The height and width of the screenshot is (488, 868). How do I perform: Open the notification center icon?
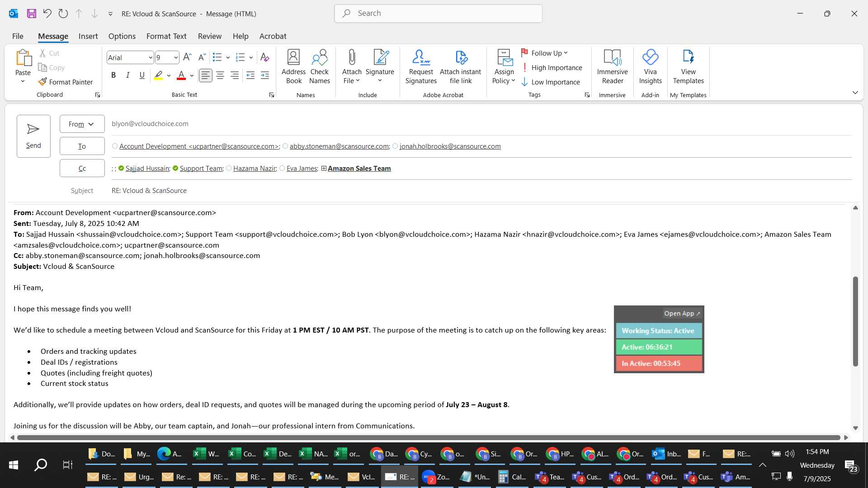tap(850, 465)
